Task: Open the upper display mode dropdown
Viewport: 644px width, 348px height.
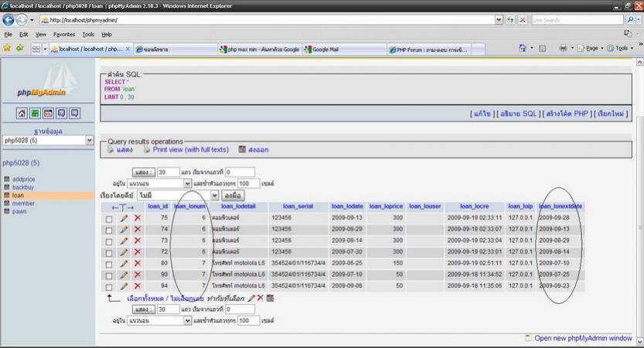Action: pyautogui.click(x=159, y=183)
